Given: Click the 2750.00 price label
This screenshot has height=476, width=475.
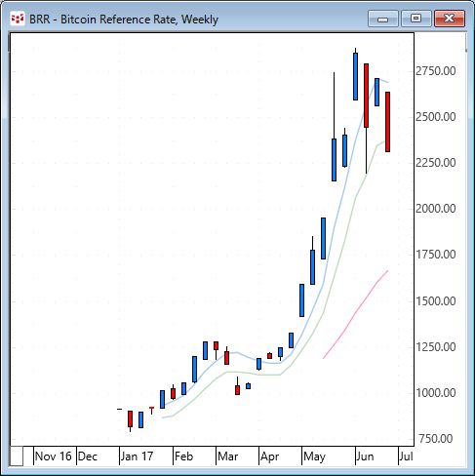Looking at the screenshot, I should [x=436, y=71].
